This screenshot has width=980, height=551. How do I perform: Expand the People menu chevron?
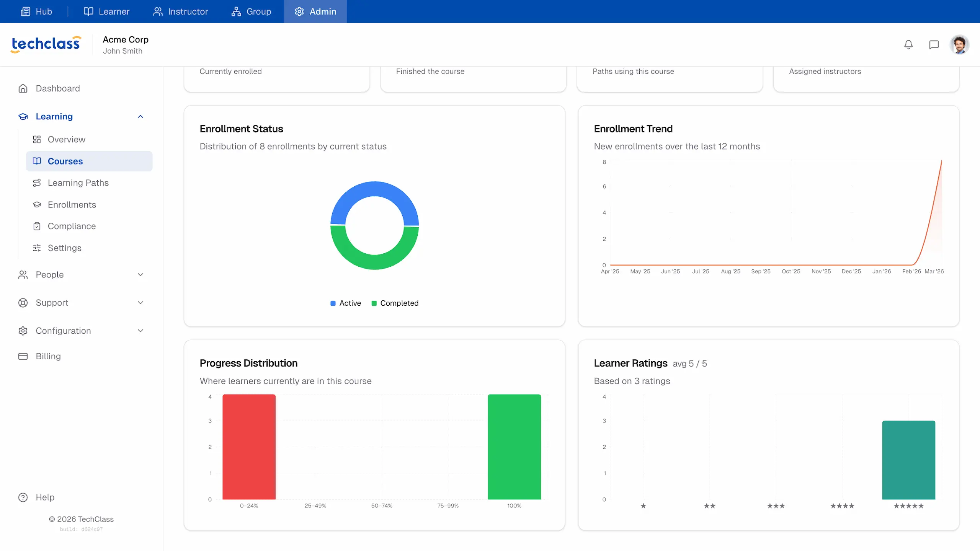point(140,275)
